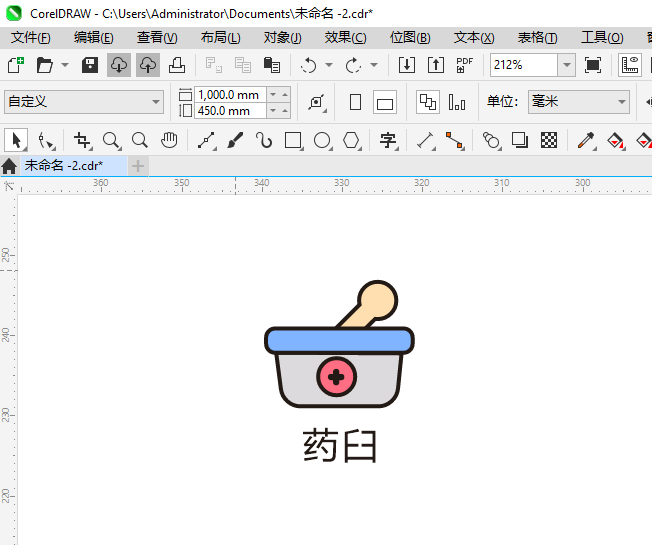Click the Paste icon
Image resolution: width=652 pixels, height=545 pixels.
[272, 65]
